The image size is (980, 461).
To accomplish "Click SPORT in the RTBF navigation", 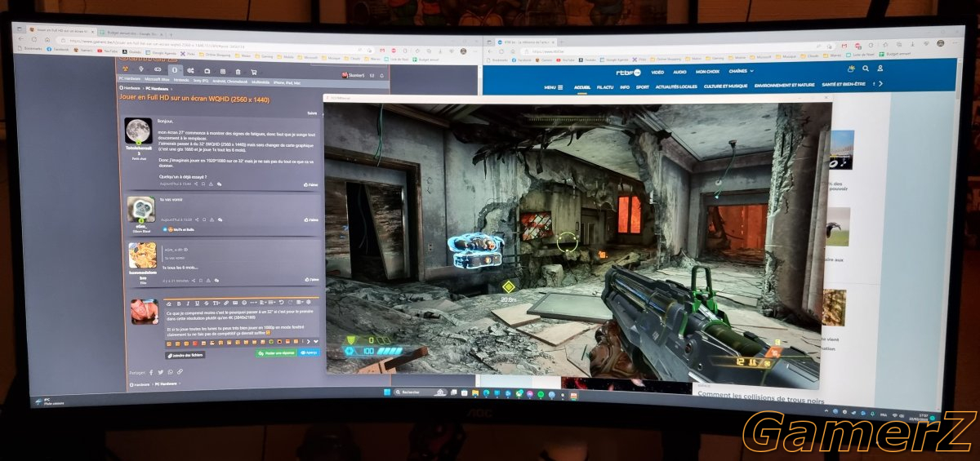I will click(643, 86).
